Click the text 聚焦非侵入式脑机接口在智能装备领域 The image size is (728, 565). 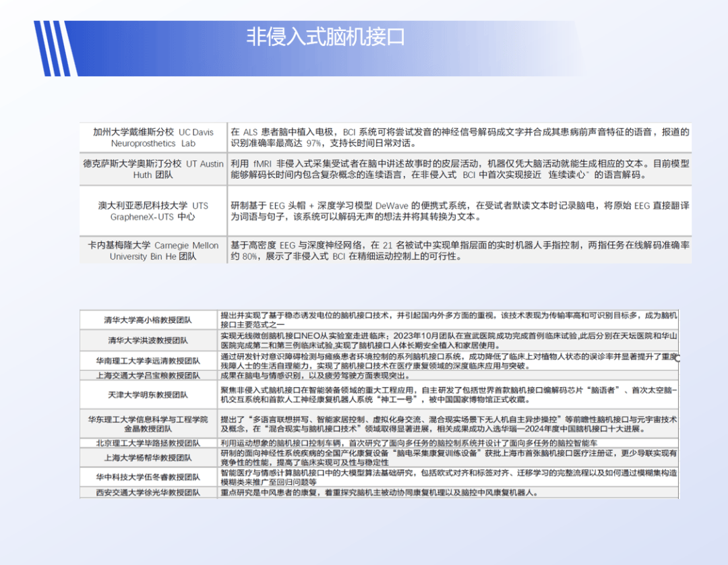pyautogui.click(x=295, y=390)
